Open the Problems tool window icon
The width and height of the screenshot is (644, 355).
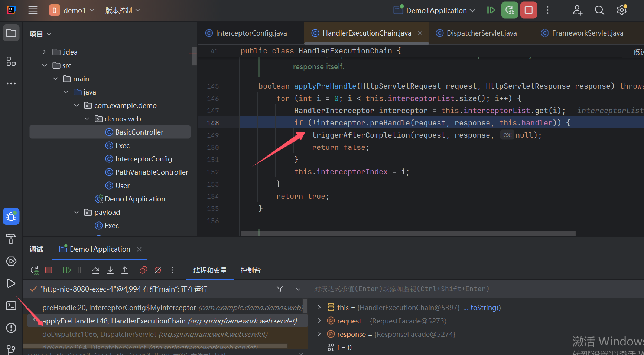11,328
